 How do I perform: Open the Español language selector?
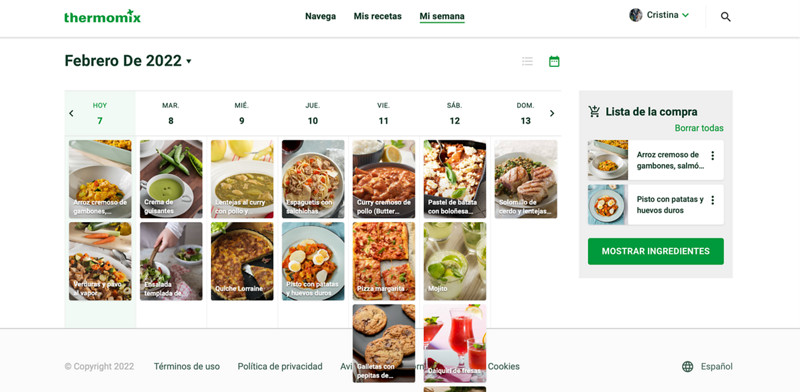(716, 366)
